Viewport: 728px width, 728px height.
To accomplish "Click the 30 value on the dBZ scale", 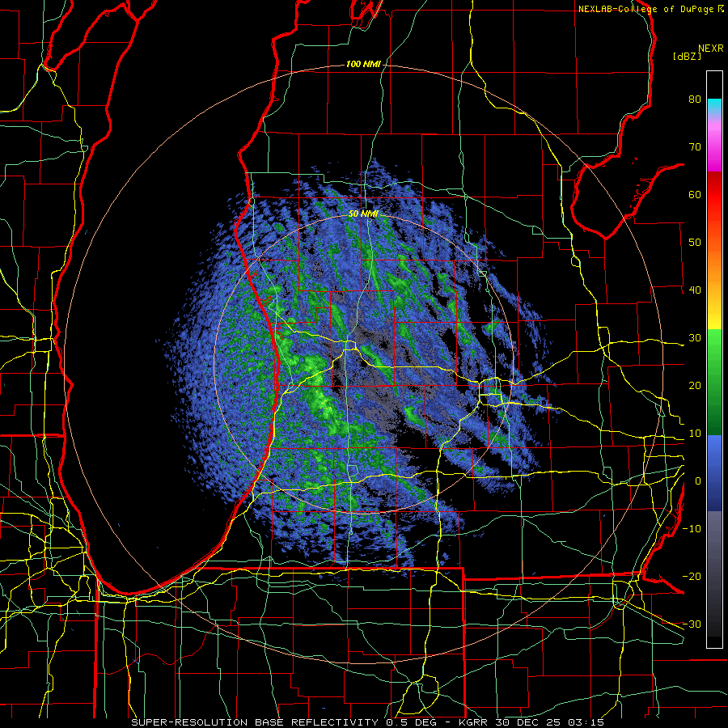I will tap(695, 338).
